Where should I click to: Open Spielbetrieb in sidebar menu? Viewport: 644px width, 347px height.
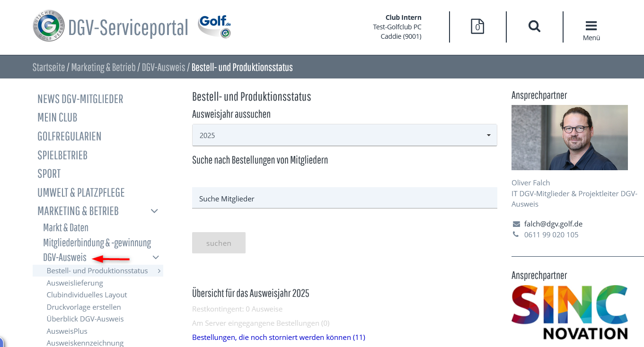tap(62, 155)
